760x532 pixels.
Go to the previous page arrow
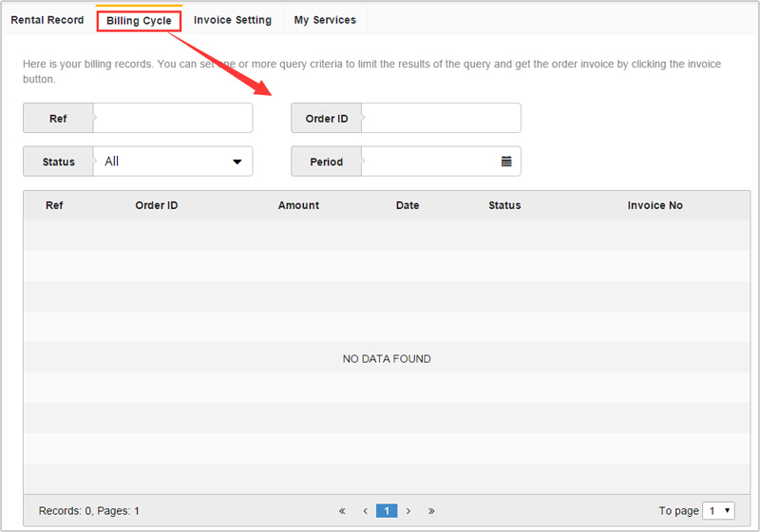coord(365,511)
